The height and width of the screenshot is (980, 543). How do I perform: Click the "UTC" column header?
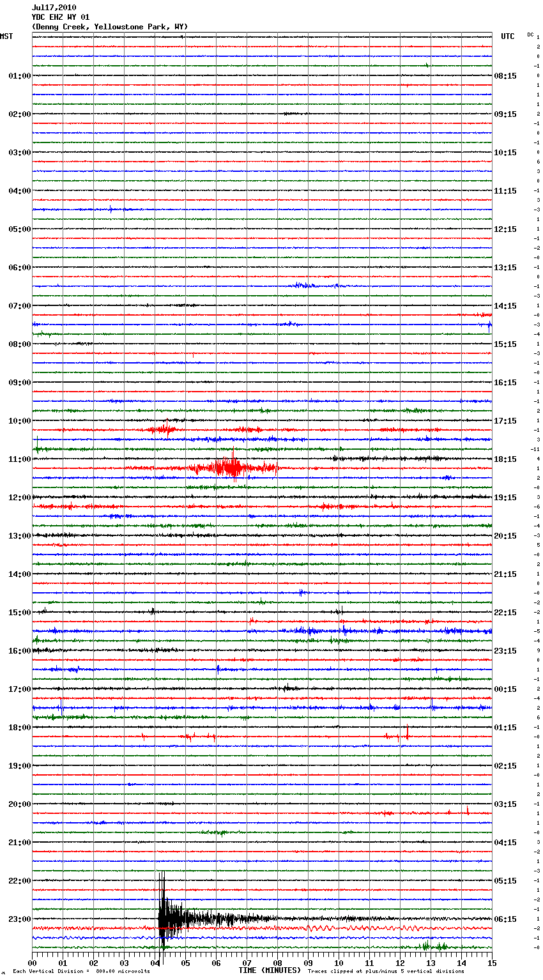click(508, 36)
